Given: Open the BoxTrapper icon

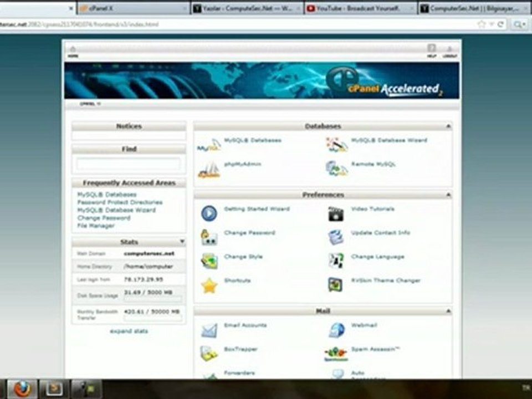Looking at the screenshot, I should [x=209, y=354].
